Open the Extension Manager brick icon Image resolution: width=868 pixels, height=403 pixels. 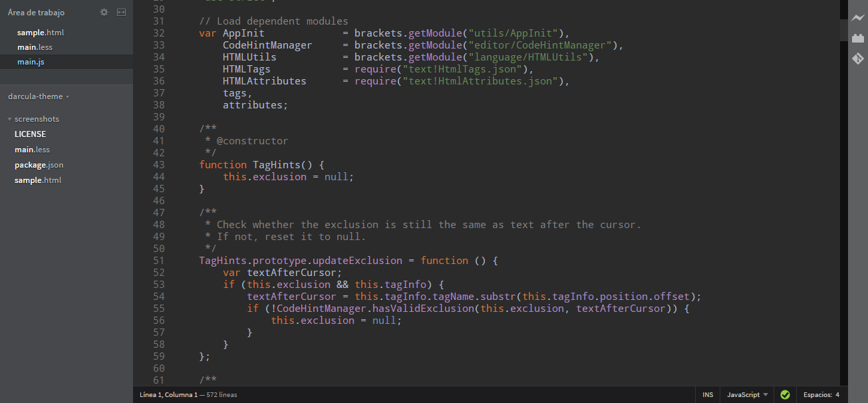point(858,39)
